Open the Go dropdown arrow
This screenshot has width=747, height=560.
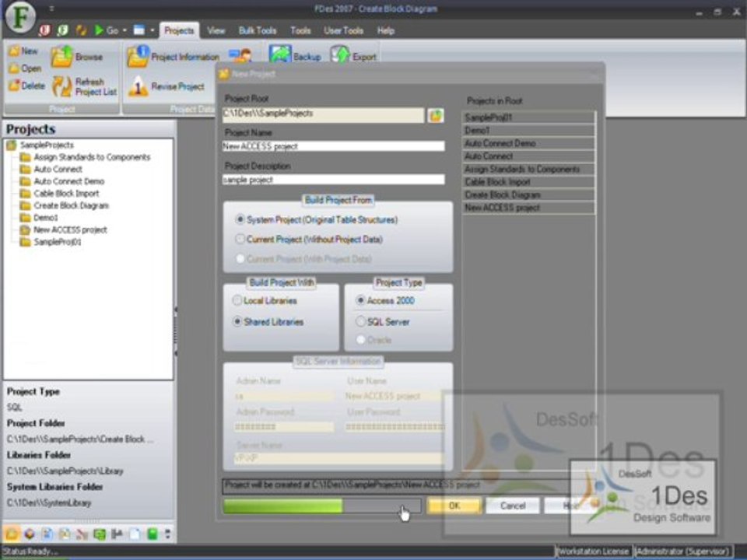tap(124, 30)
